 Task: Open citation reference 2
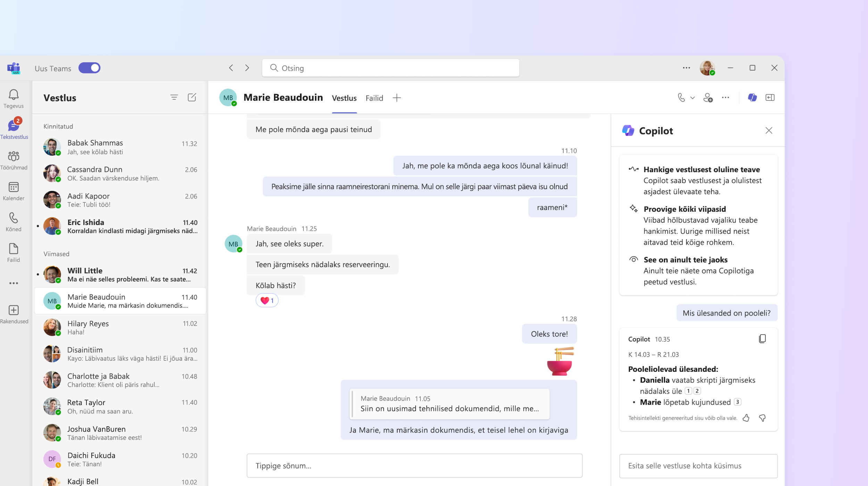point(697,391)
